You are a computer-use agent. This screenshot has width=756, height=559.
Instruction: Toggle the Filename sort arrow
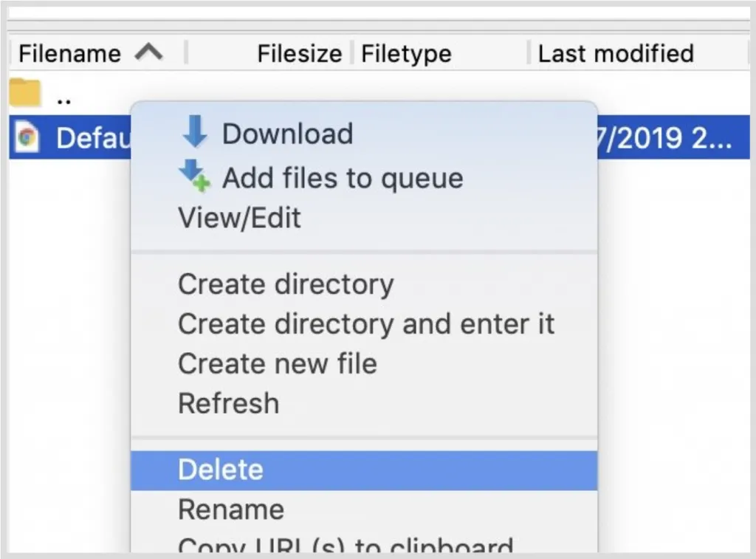click(149, 52)
